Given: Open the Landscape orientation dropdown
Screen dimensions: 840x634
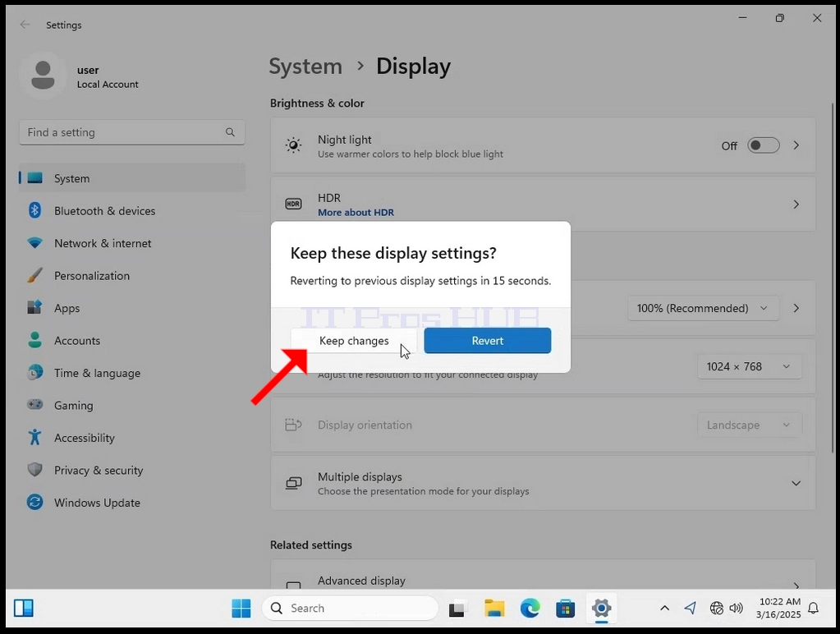Looking at the screenshot, I should click(749, 425).
